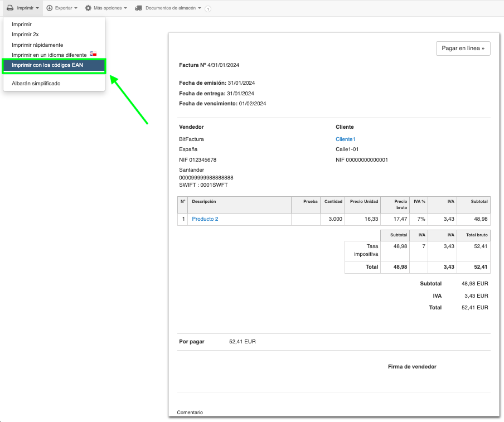Choose Imprimir 2x menu entry
Screen dimensions: 504x422
pyautogui.click(x=25, y=35)
